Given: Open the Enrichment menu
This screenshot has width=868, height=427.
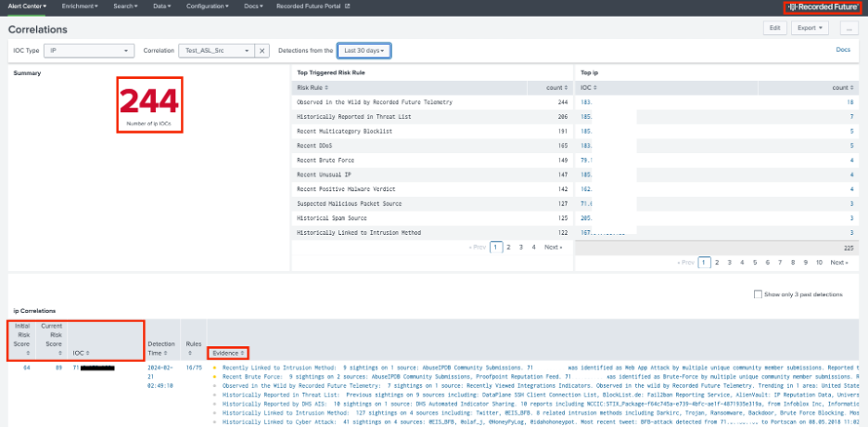Looking at the screenshot, I should pos(80,6).
